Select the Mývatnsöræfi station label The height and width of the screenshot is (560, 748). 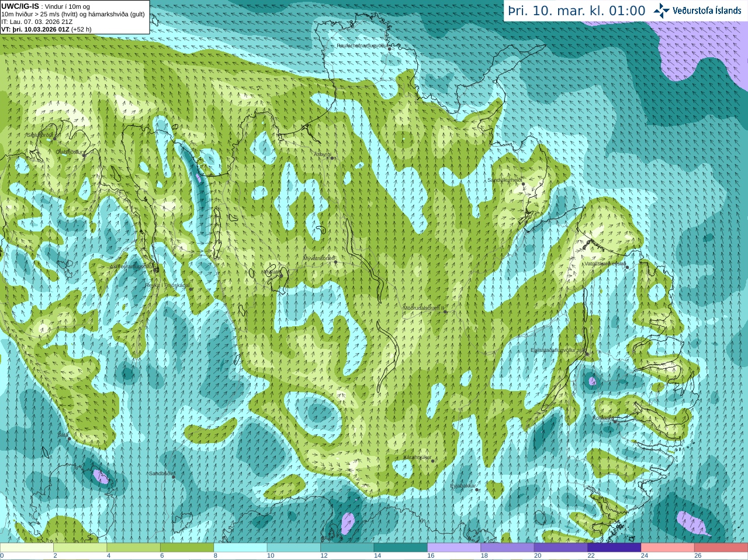click(x=318, y=258)
